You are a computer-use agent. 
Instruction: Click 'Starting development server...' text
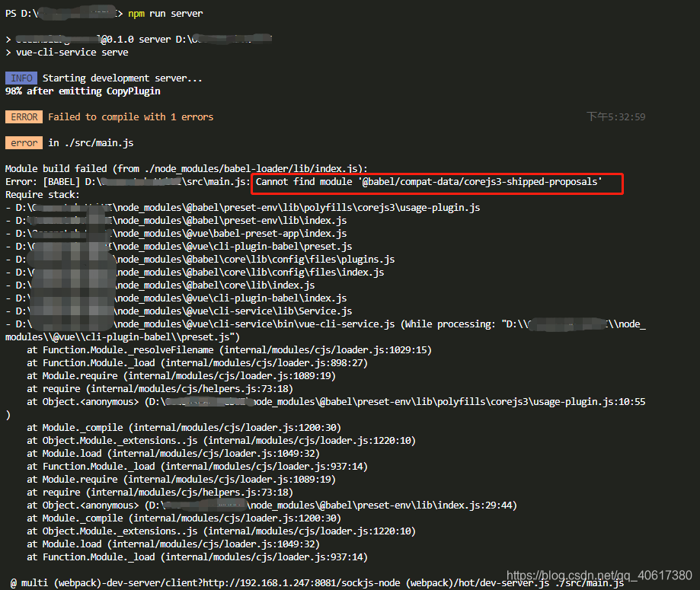pyautogui.click(x=123, y=78)
